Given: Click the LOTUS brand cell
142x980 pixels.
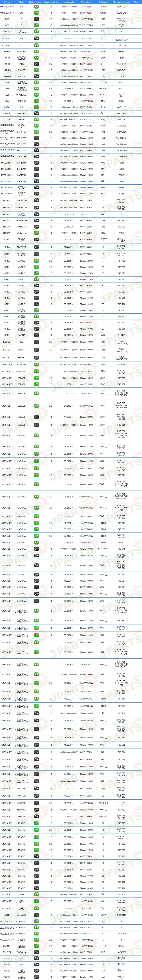Looking at the screenshot, I should pos(7,119).
